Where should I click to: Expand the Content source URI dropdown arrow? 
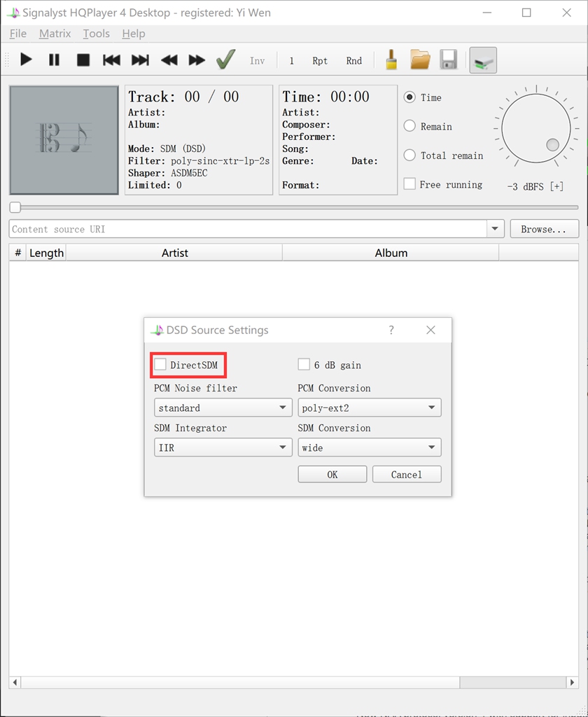tap(495, 229)
